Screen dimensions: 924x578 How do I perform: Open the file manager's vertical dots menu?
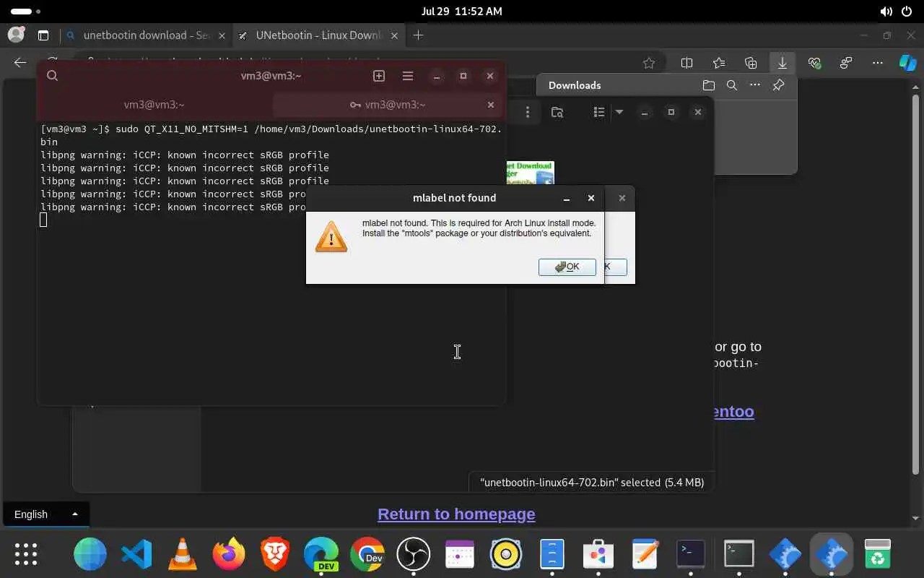point(528,112)
